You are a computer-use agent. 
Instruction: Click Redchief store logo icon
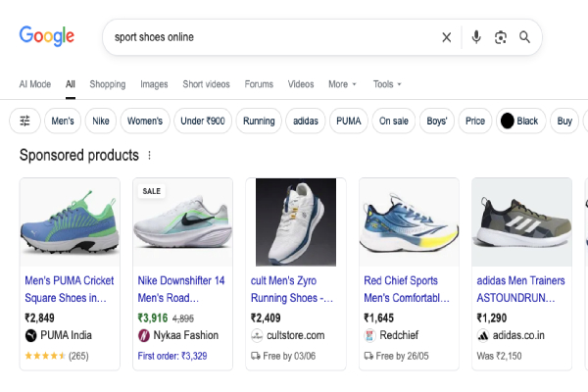369,335
